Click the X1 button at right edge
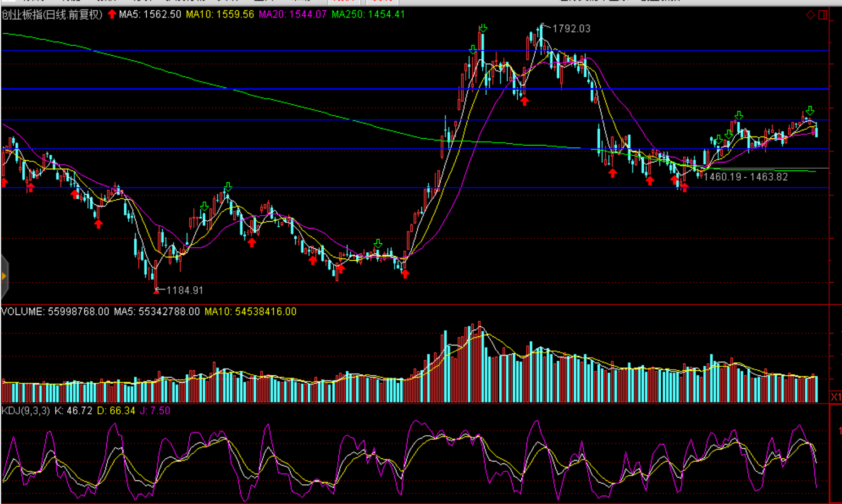 (836, 397)
